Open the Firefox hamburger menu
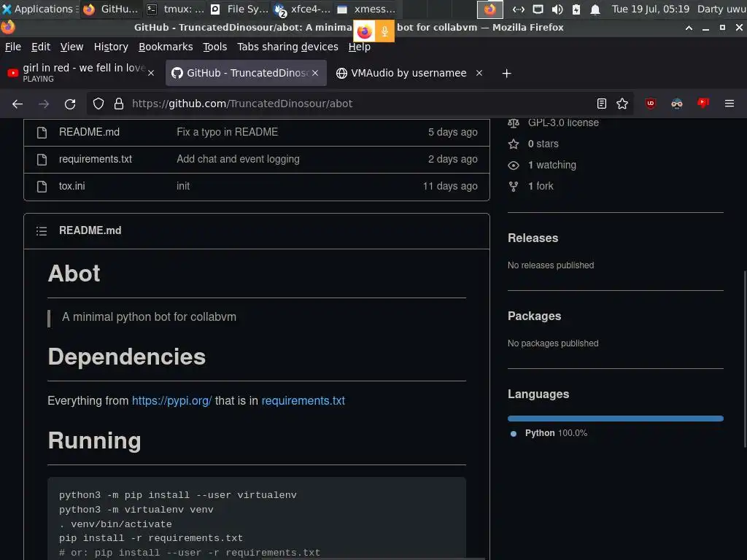Image resolution: width=747 pixels, height=560 pixels. [x=729, y=104]
